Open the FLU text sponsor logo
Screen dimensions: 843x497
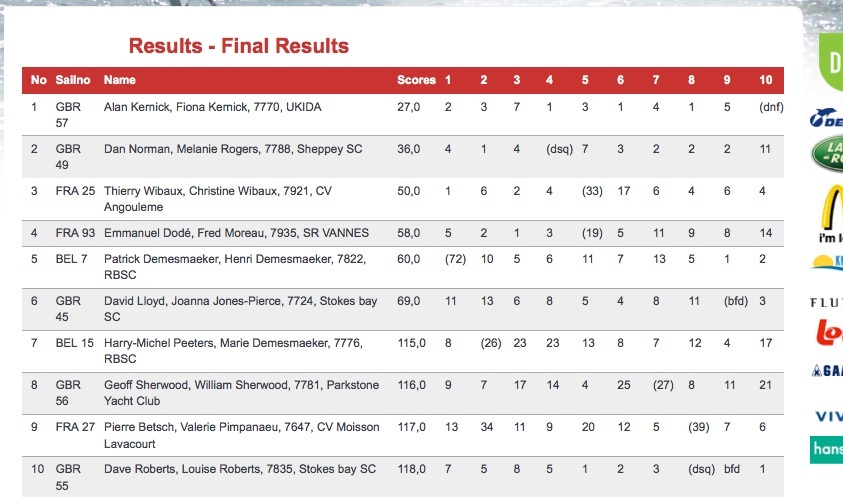(x=826, y=303)
